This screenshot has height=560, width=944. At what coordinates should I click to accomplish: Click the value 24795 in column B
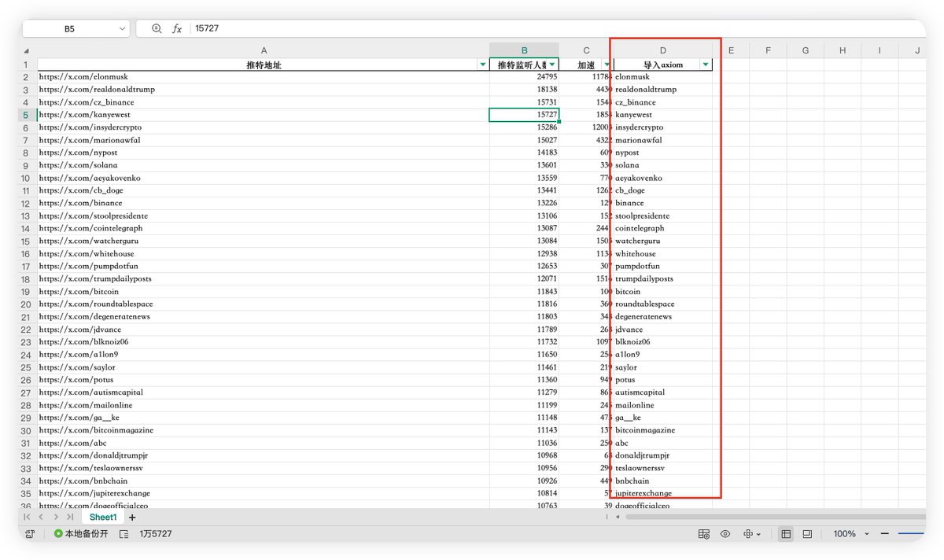click(524, 77)
